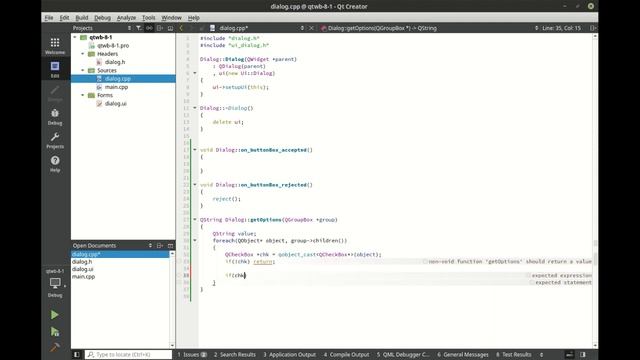Build the project with hammer icon
The image size is (640, 360).
pos(54,347)
